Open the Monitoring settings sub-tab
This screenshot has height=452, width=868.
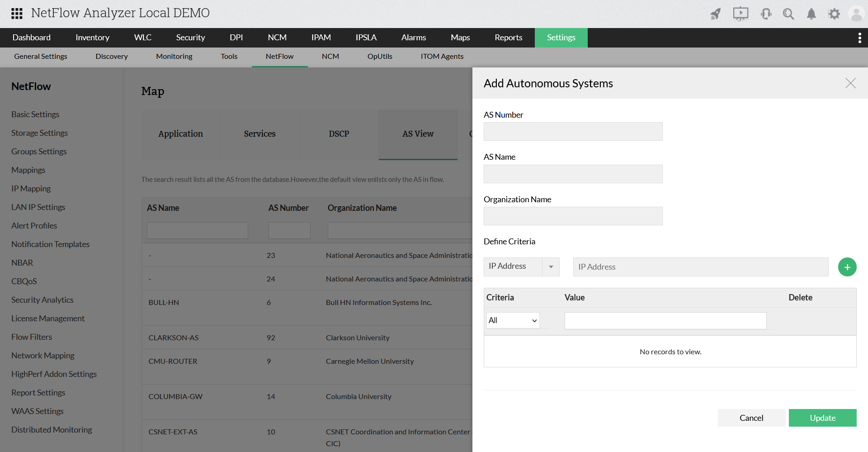174,57
